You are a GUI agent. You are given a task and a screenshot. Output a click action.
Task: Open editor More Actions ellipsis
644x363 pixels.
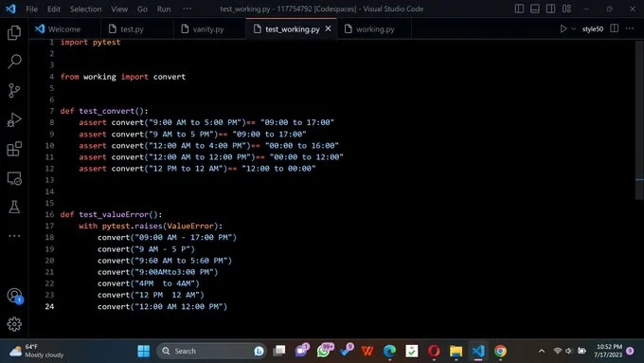630,28
